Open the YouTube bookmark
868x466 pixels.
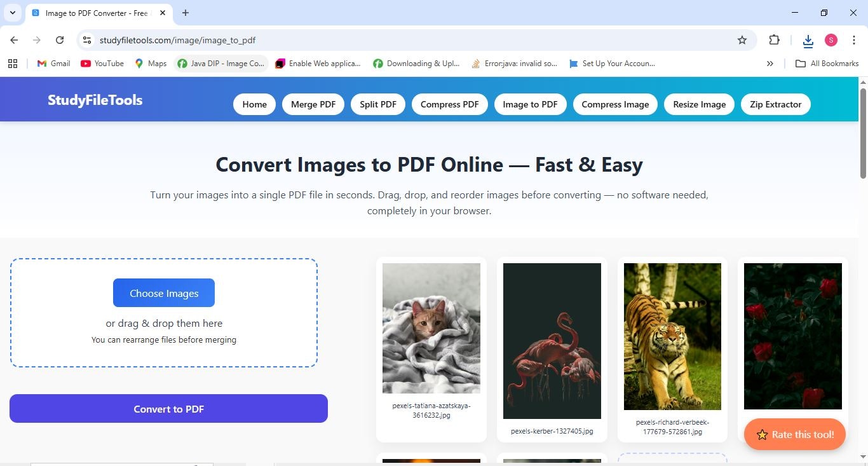pos(102,63)
